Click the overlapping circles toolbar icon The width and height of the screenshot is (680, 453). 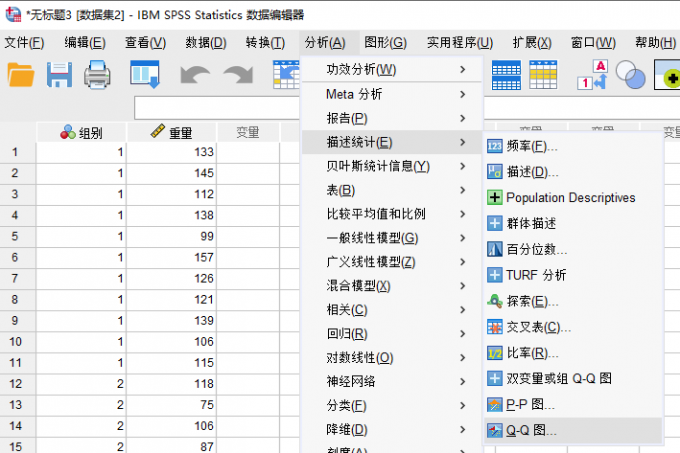[631, 75]
